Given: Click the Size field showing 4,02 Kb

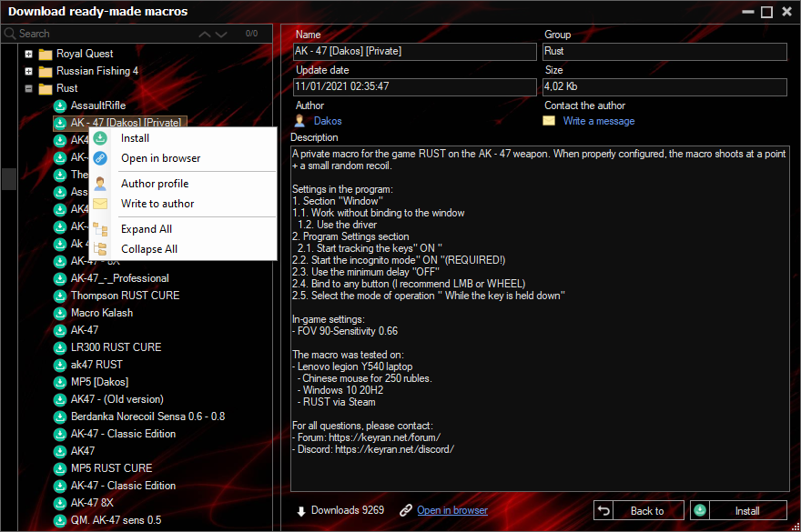Looking at the screenshot, I should [664, 86].
